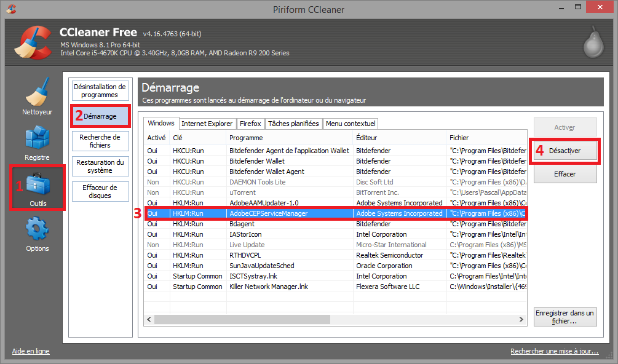This screenshot has width=618, height=364.
Task: Select the Outils toolbox icon
Action: pos(38,185)
